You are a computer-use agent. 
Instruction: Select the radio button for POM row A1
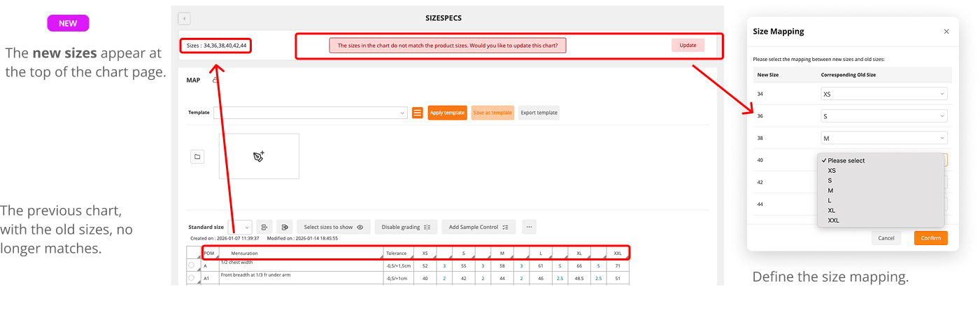[x=192, y=278]
